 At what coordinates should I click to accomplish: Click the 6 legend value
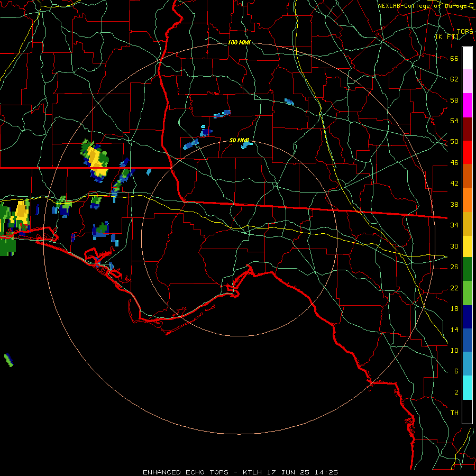456,371
